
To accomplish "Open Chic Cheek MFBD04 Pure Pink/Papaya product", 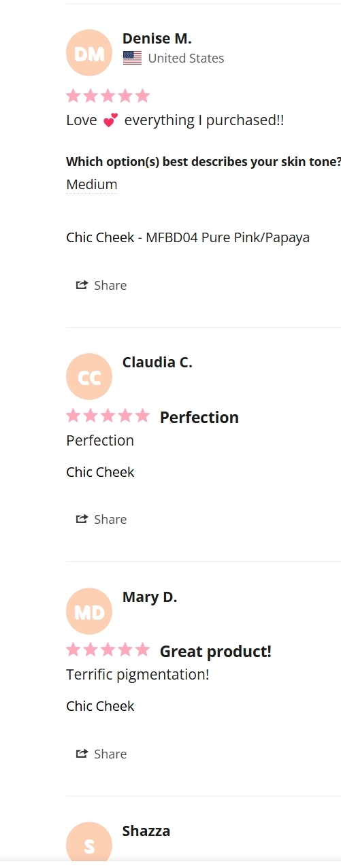I will click(x=188, y=237).
